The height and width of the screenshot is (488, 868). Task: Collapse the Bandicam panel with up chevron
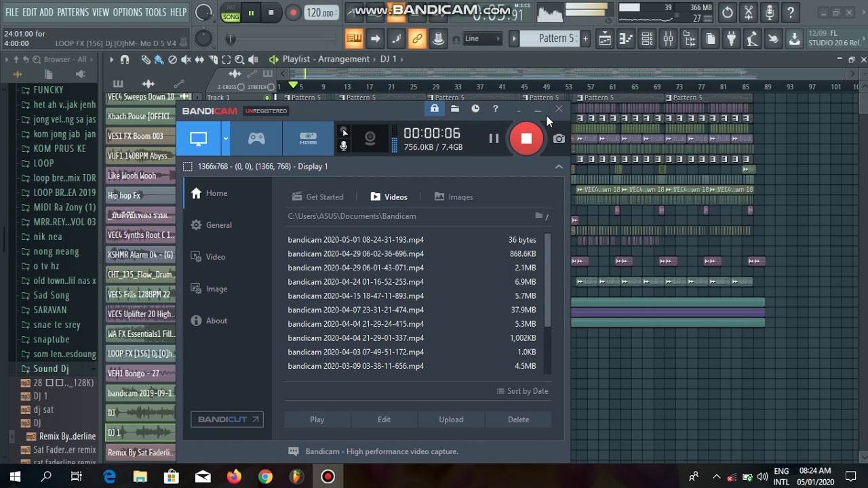[x=559, y=166]
